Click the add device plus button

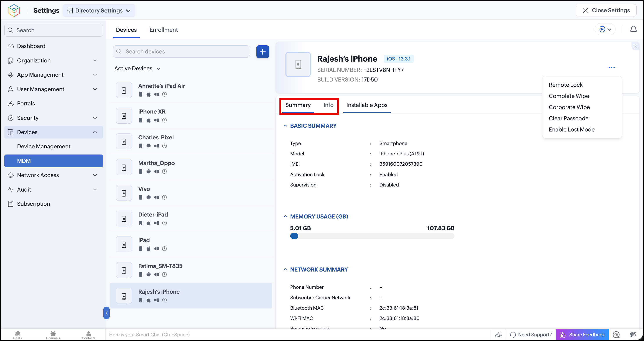(x=263, y=52)
